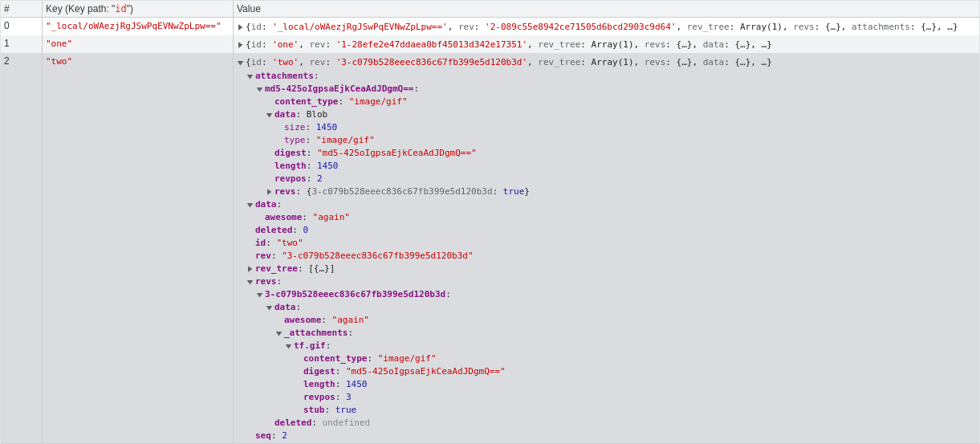Click 'rev: "3-c079b528eeec836c67fb399e5d120b3d"' property line
Viewport: 980px width, 444px height.
364,256
